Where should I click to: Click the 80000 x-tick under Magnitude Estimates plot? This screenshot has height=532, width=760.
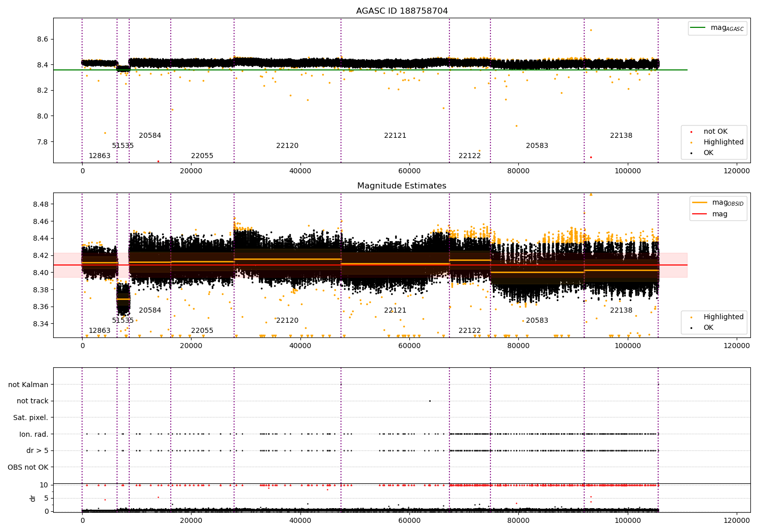[518, 346]
